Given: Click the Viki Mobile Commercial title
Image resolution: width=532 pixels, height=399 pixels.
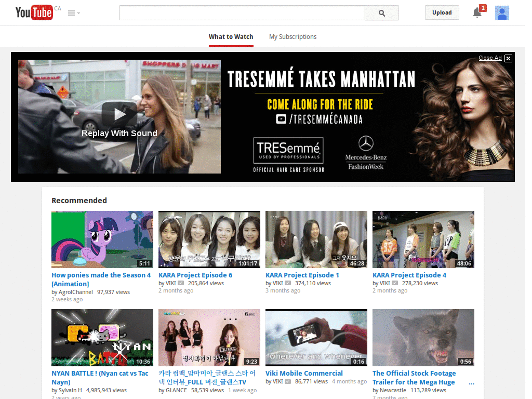Looking at the screenshot, I should pos(304,373).
